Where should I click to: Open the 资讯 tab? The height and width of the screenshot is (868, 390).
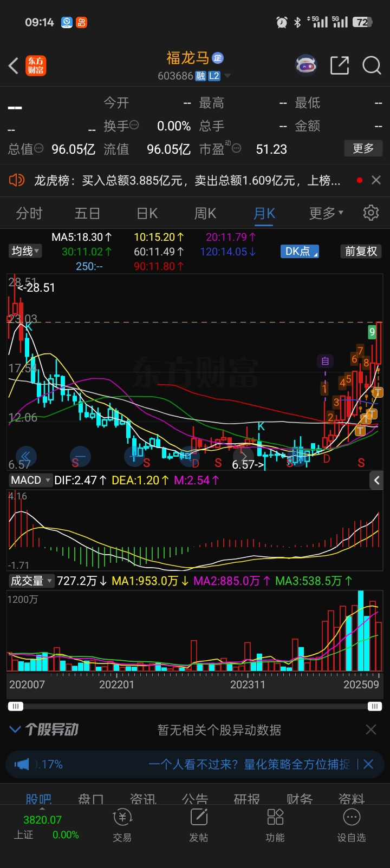pos(143,799)
